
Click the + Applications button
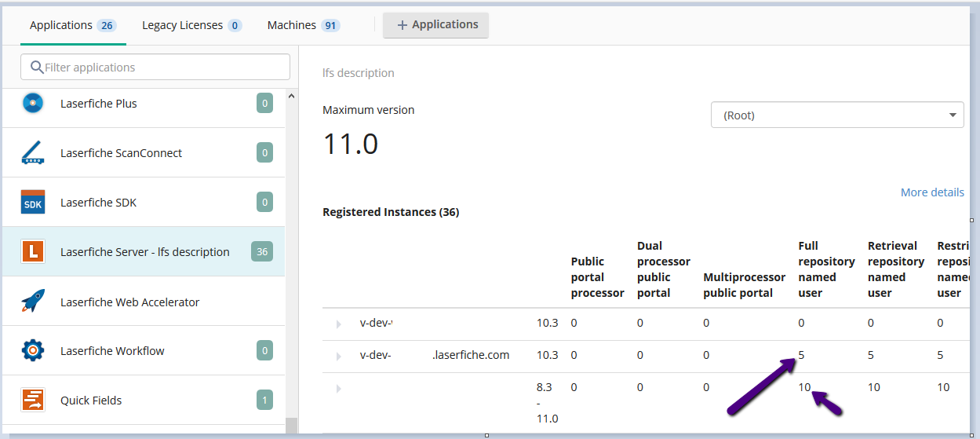tap(436, 25)
